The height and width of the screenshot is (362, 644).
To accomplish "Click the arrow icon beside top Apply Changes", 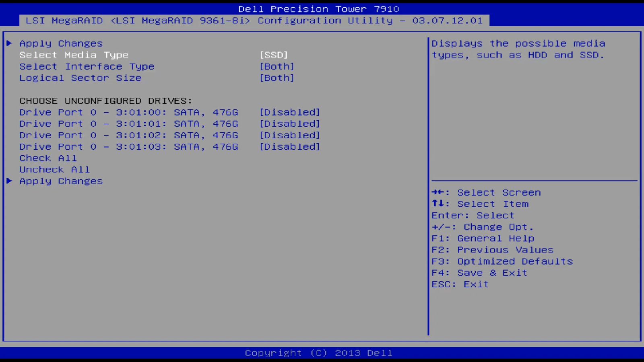I will (10, 43).
